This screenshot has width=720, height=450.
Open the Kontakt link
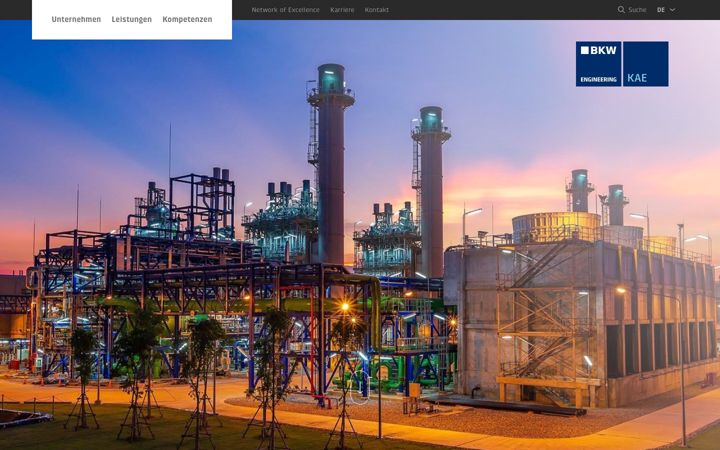pyautogui.click(x=377, y=10)
